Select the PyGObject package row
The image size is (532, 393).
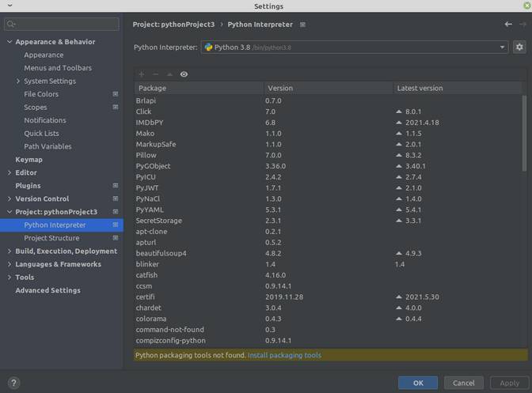point(328,166)
